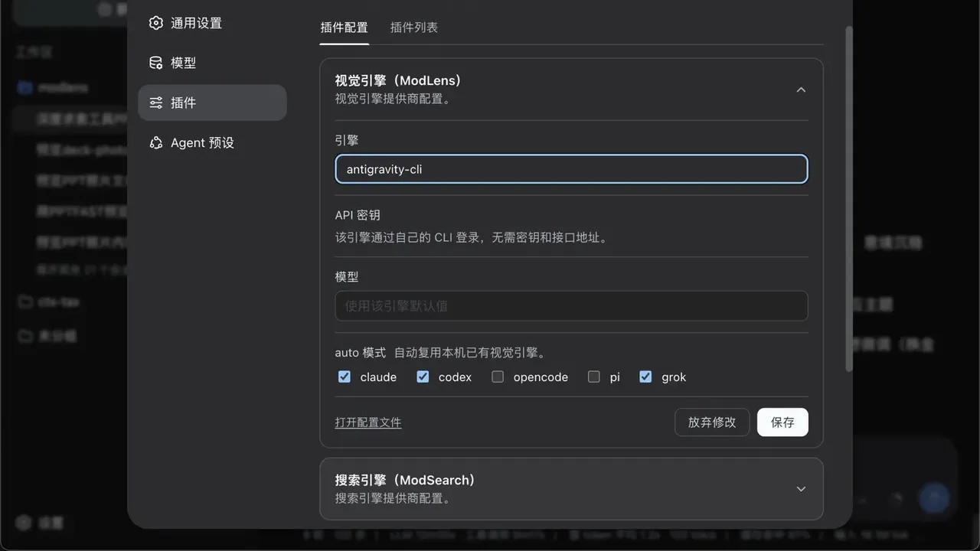The height and width of the screenshot is (551, 980).
Task: Click the 模型 input with placeholder 使用该引擎默认值
Action: pyautogui.click(x=571, y=306)
